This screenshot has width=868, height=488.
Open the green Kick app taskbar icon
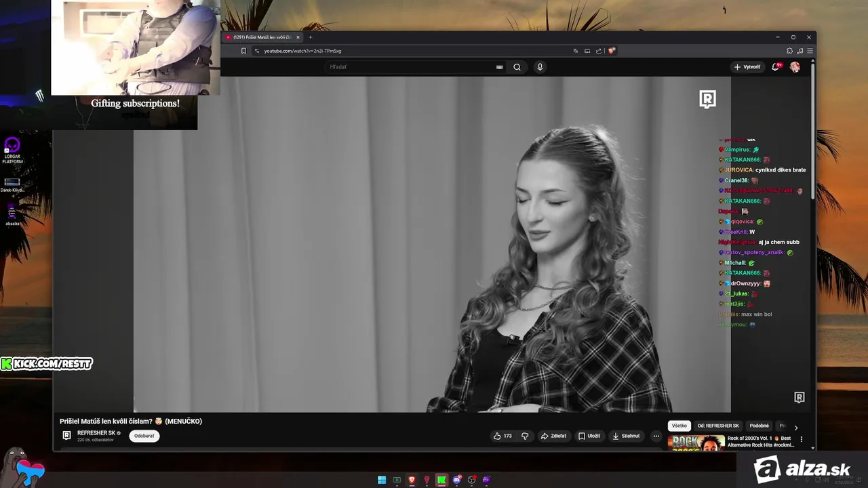tap(441, 480)
